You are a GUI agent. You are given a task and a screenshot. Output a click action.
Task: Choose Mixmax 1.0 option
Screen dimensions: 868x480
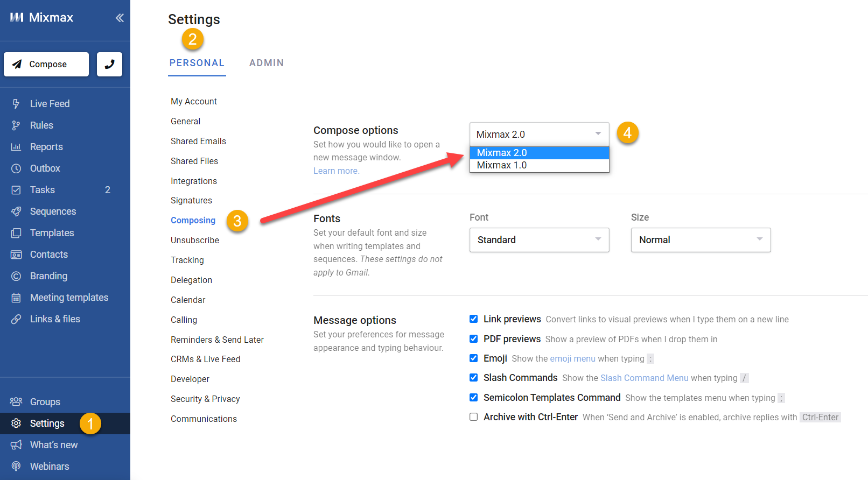point(540,165)
